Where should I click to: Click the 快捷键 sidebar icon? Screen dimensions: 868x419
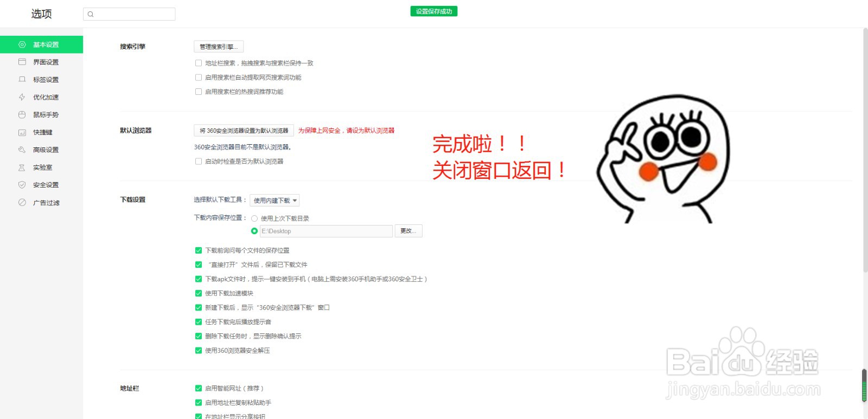(22, 132)
